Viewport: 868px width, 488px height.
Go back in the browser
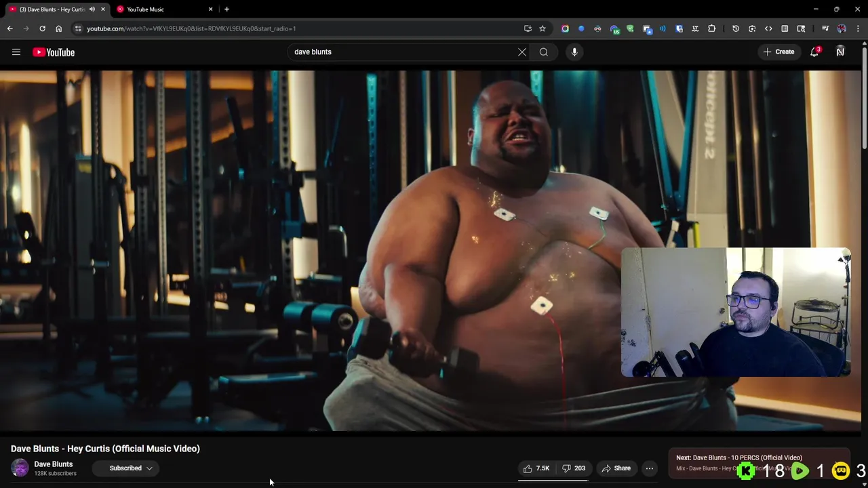pyautogui.click(x=9, y=28)
